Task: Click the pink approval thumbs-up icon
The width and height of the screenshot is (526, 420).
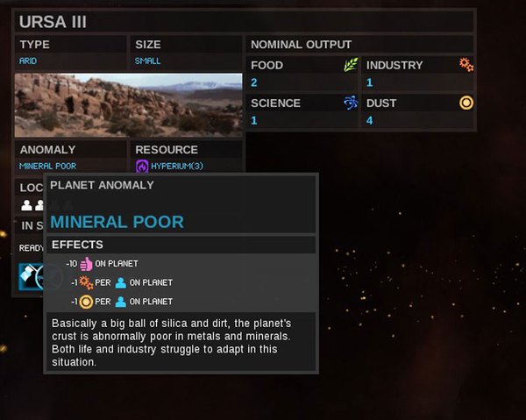Action: [86, 263]
